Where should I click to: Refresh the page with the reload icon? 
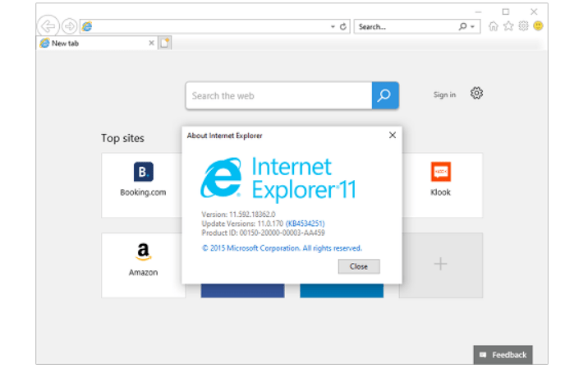(342, 26)
